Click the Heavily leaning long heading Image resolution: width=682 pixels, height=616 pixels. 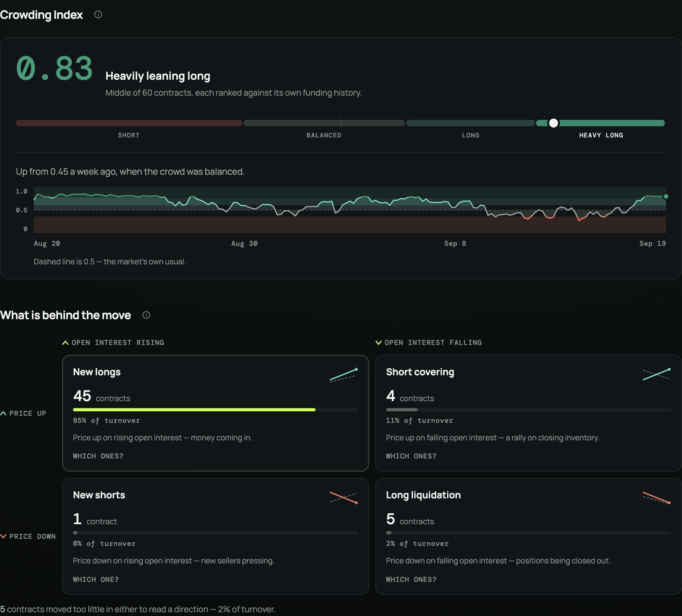click(x=158, y=76)
